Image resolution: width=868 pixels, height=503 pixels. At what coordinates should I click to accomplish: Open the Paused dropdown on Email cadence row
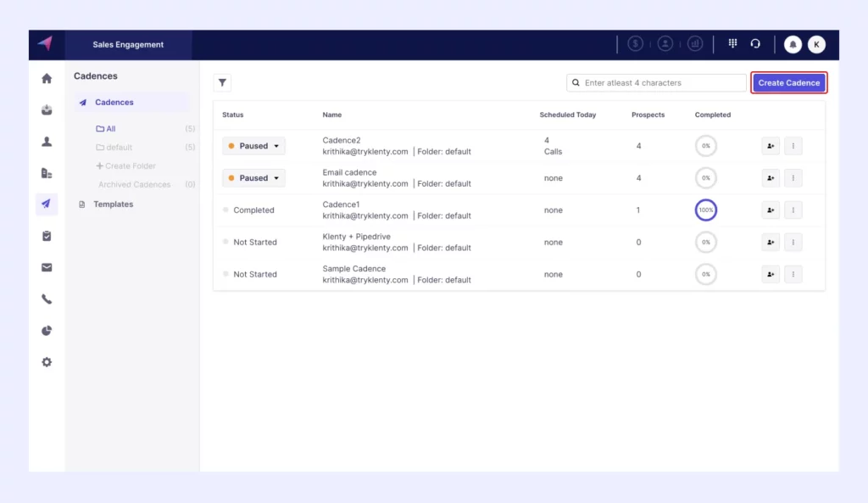click(253, 177)
